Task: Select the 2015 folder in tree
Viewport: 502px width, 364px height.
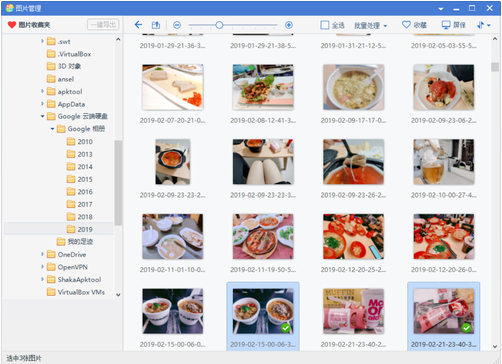Action: click(80, 179)
